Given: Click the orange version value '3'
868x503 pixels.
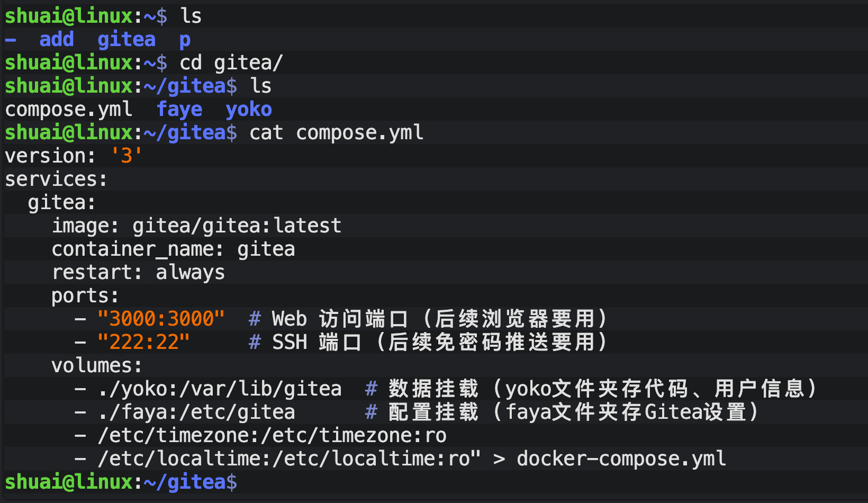Looking at the screenshot, I should (x=126, y=156).
